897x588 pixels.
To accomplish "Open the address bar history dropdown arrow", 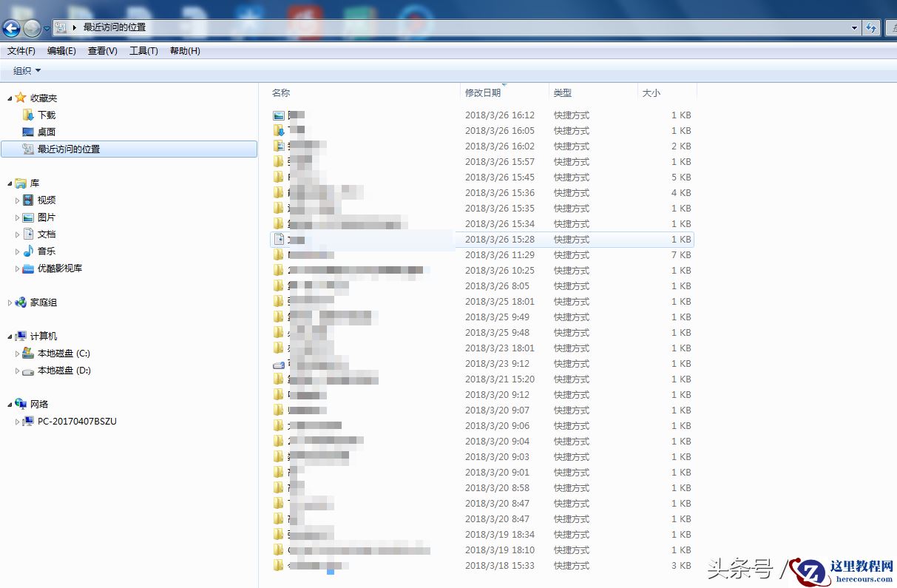I will point(854,28).
